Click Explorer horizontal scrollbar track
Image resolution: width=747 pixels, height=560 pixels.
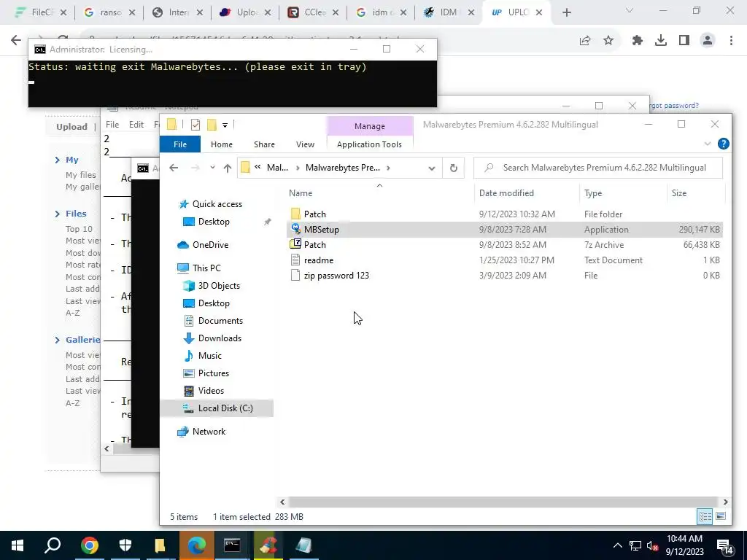[503, 502]
